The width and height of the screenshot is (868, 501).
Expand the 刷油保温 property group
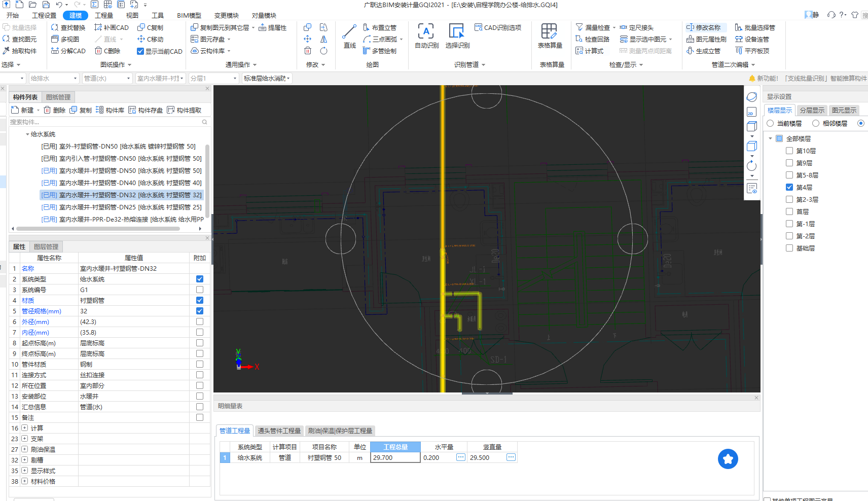coord(24,449)
